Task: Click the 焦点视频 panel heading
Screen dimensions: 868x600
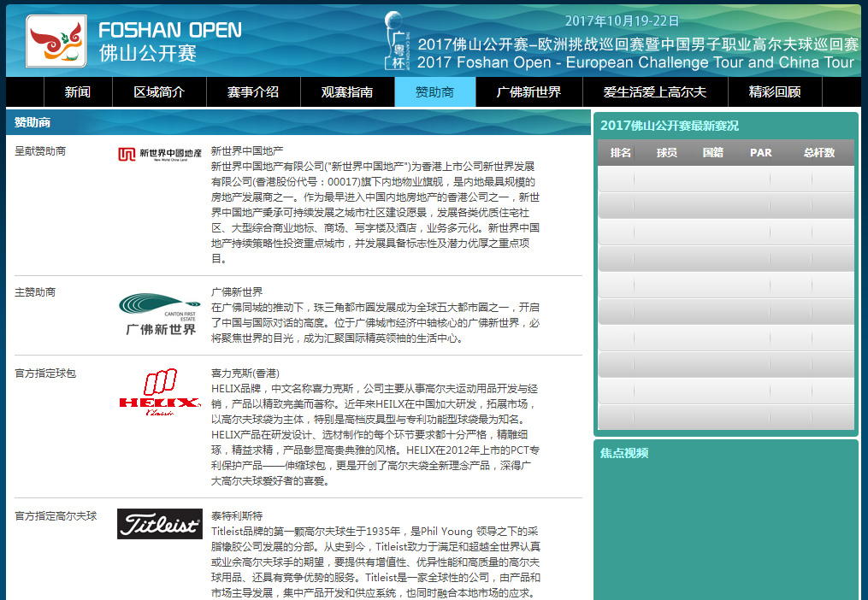Action: point(624,453)
